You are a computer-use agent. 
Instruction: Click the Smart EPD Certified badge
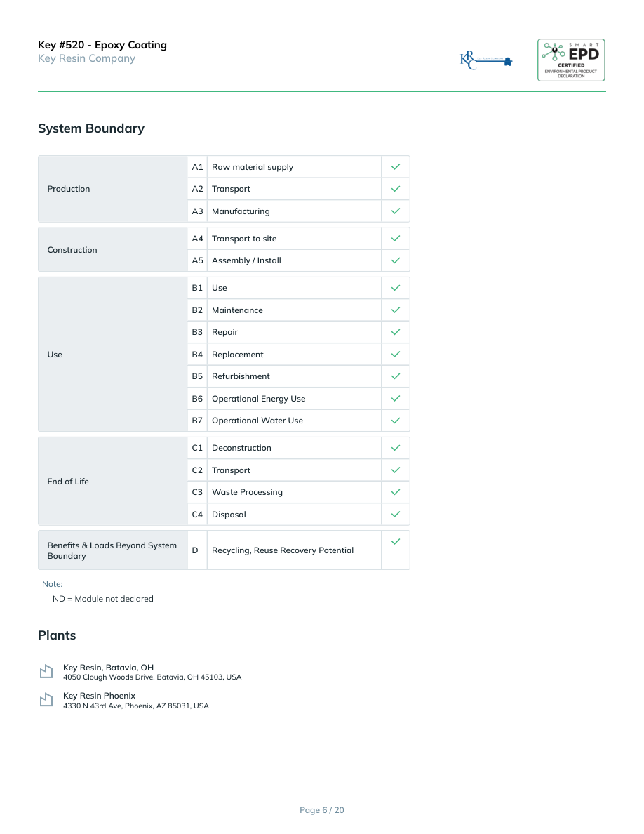571,60
